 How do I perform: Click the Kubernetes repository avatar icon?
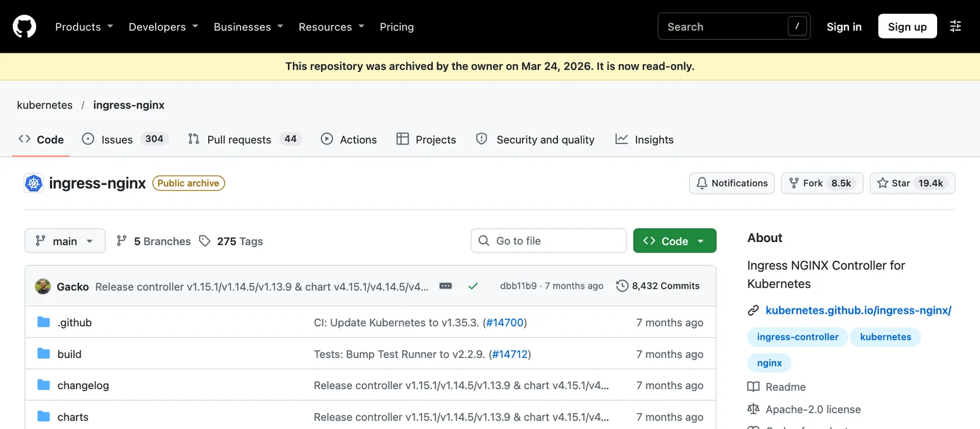pyautogui.click(x=34, y=183)
